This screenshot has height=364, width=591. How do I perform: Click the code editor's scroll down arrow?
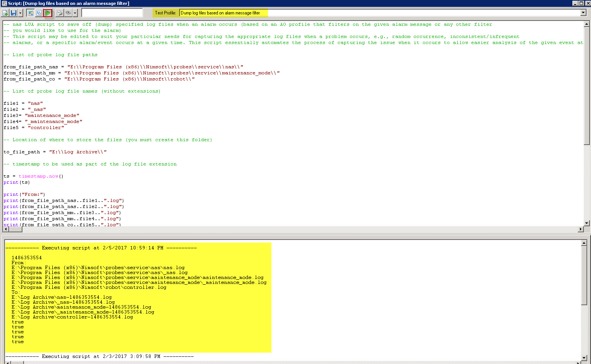(x=586, y=223)
